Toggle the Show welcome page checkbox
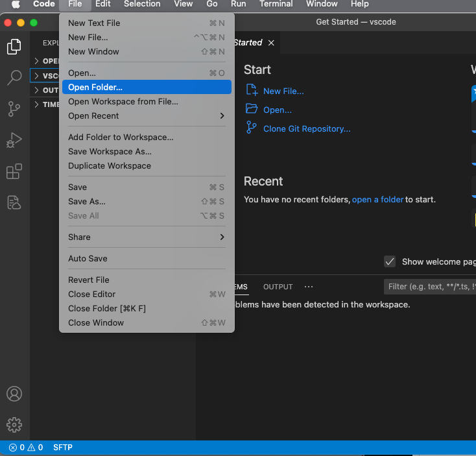The height and width of the screenshot is (456, 476). click(x=390, y=261)
